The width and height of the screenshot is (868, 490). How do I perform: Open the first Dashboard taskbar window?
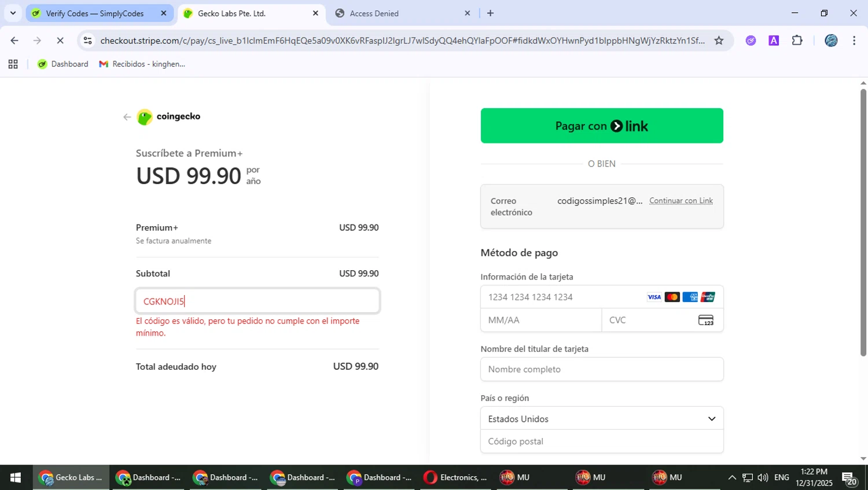[x=148, y=477]
